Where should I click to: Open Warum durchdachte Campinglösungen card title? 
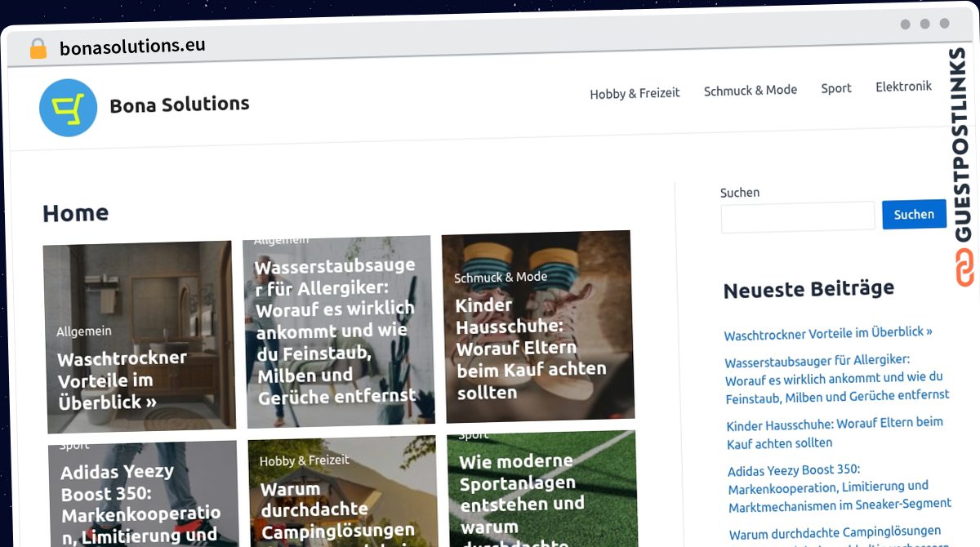[338, 511]
